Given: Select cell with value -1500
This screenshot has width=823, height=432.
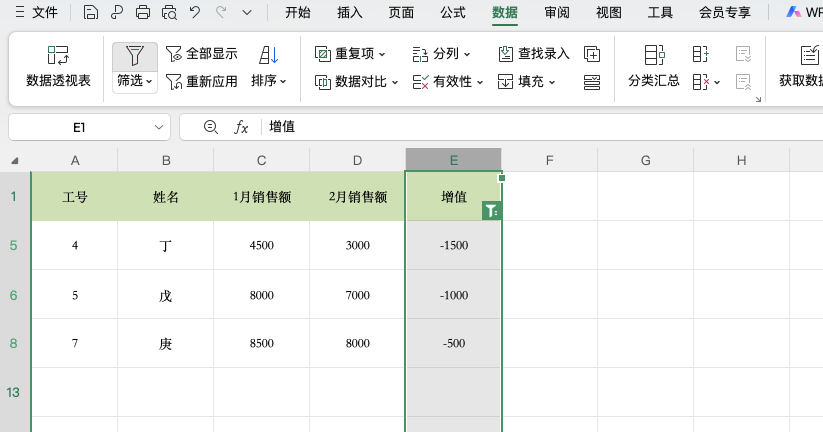Looking at the screenshot, I should (453, 246).
